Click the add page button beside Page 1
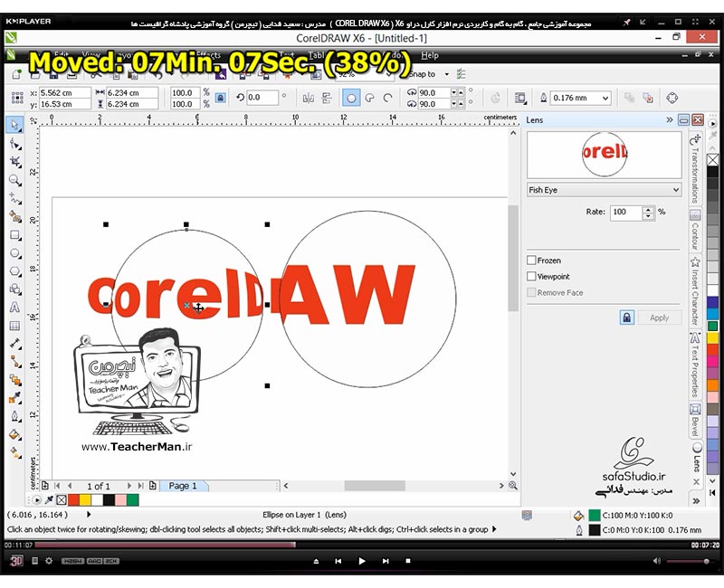Viewport: 724px width, 588px height. (x=152, y=486)
